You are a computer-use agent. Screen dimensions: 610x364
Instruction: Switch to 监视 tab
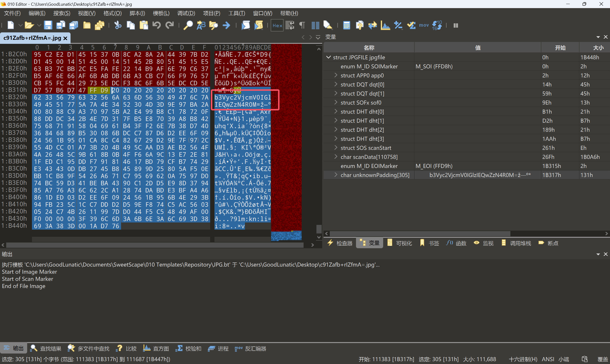click(483, 243)
